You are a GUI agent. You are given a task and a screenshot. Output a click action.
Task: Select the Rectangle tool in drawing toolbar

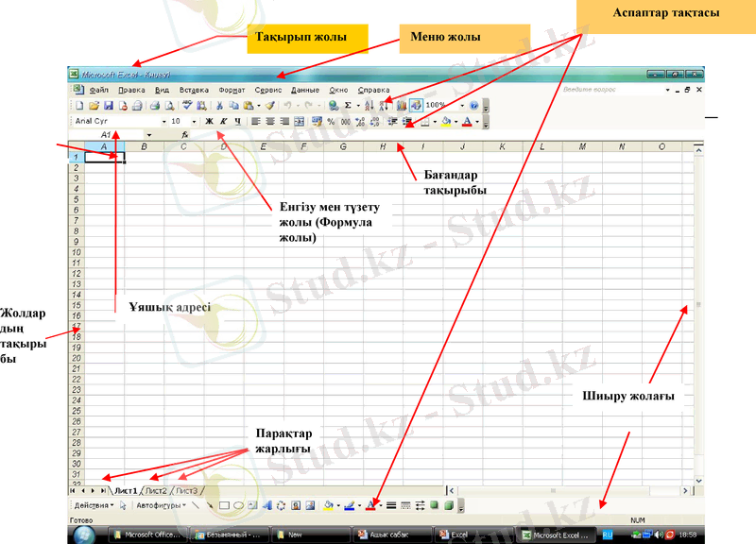(x=224, y=505)
